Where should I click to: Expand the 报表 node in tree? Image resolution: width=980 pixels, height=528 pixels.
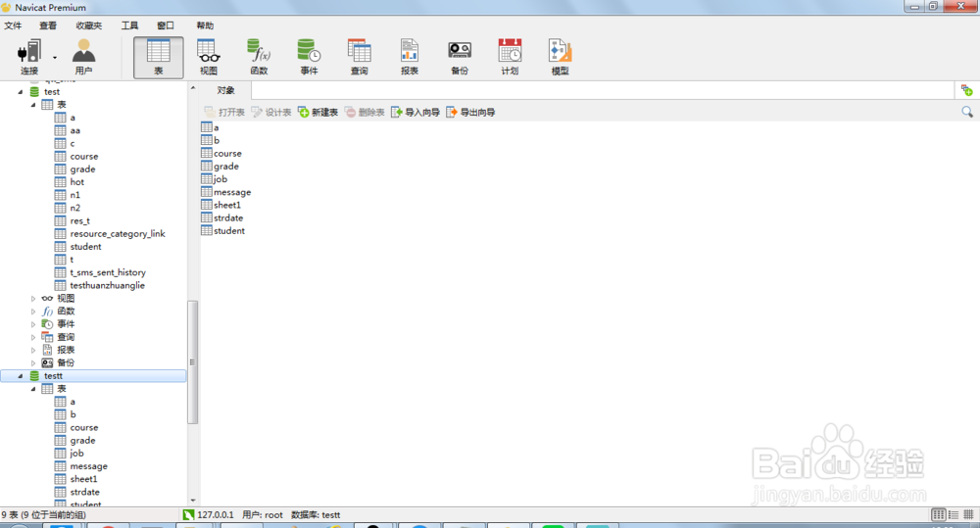point(33,350)
